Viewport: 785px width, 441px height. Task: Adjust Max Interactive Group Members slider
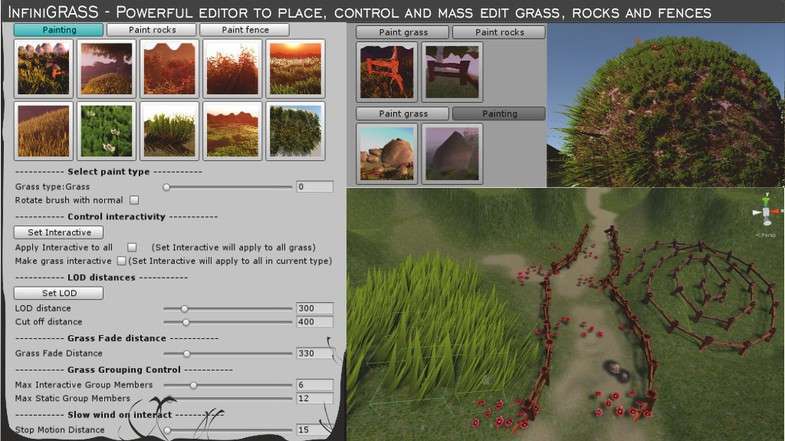(x=228, y=385)
